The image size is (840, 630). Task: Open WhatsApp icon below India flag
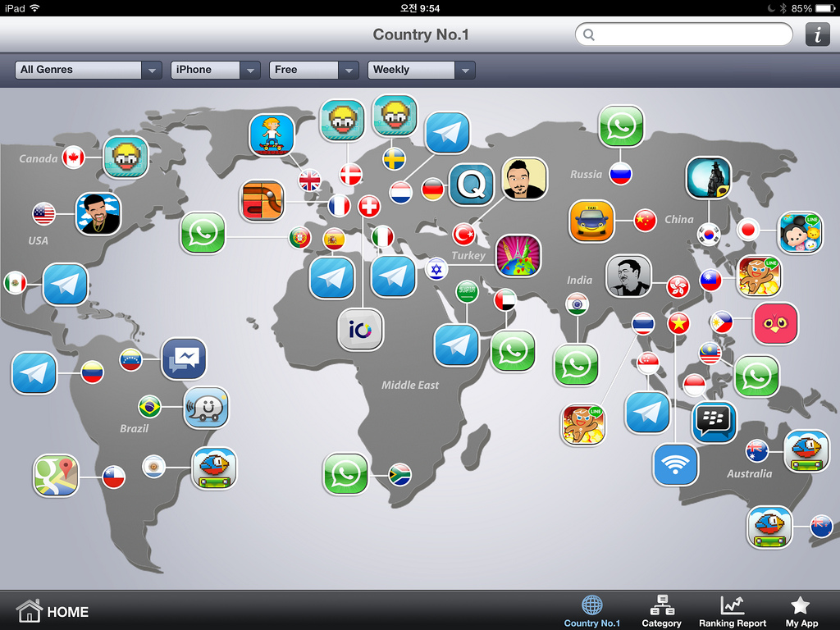point(576,365)
